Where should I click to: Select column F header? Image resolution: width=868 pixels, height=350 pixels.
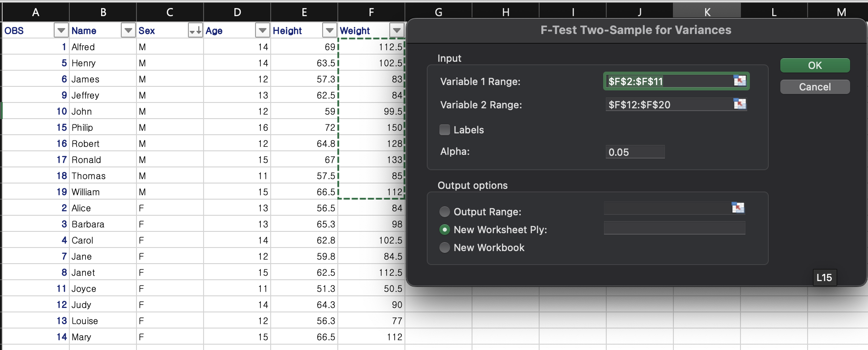click(371, 12)
